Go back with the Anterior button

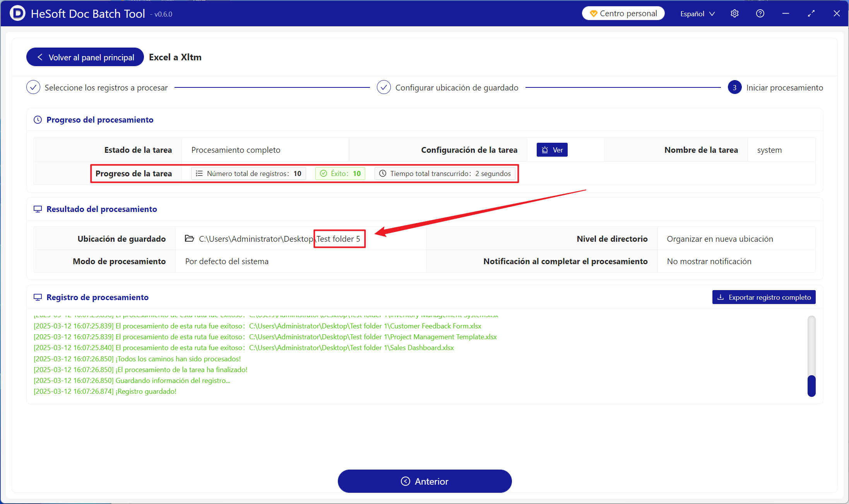pos(425,481)
